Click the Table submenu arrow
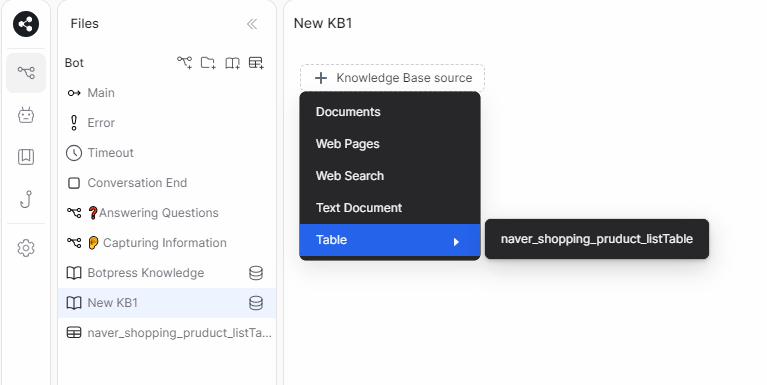 click(456, 242)
